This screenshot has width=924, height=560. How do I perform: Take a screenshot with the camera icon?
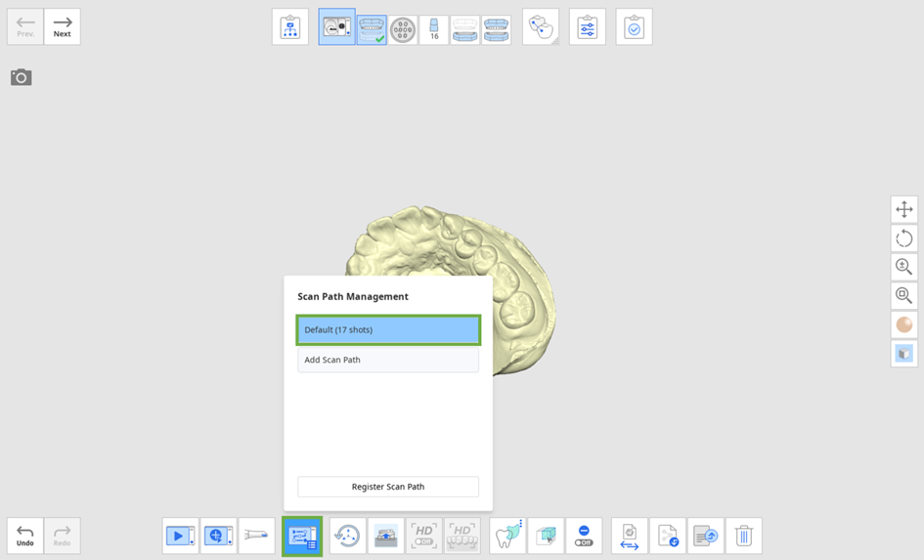pyautogui.click(x=22, y=77)
